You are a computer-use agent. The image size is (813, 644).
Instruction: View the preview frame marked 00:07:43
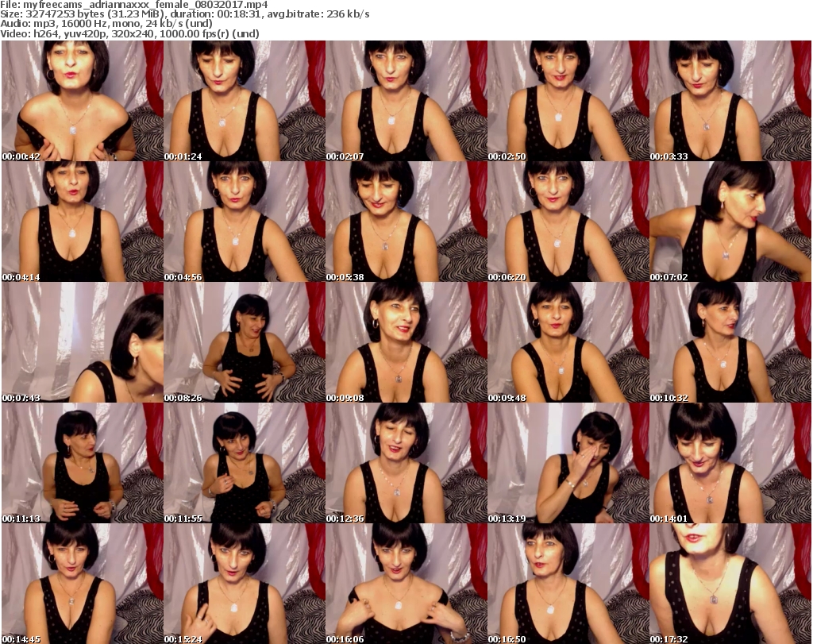click(83, 342)
